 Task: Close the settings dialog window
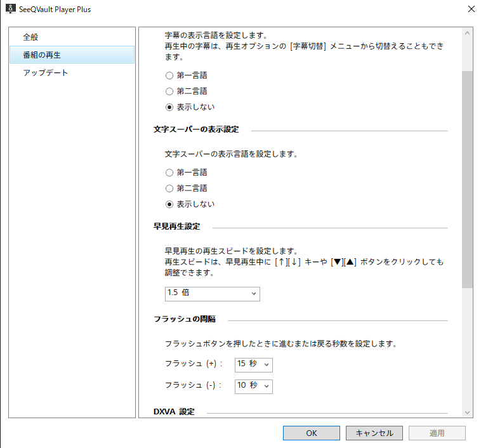470,10
